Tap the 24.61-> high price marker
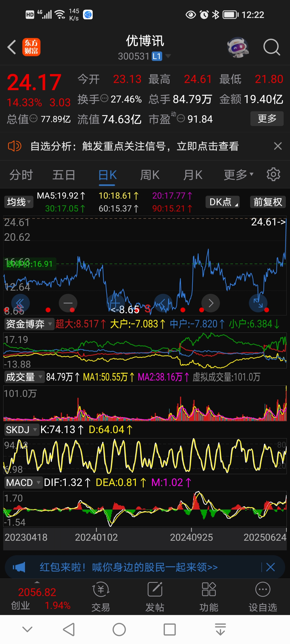The width and height of the screenshot is (290, 644). (x=269, y=222)
